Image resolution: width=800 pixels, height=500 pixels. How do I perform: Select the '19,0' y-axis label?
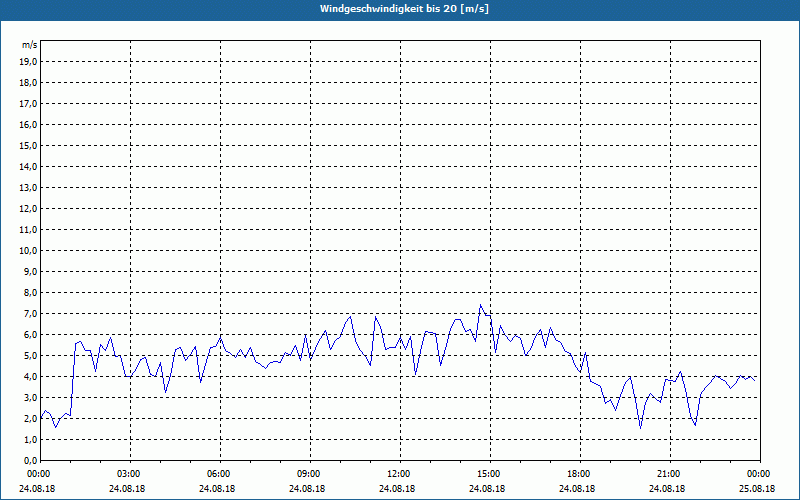pos(28,62)
